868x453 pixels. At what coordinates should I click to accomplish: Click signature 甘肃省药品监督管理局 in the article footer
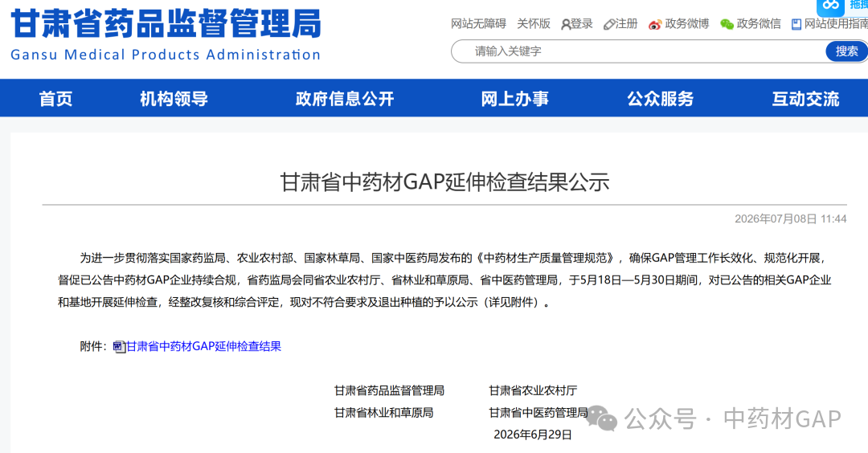389,390
